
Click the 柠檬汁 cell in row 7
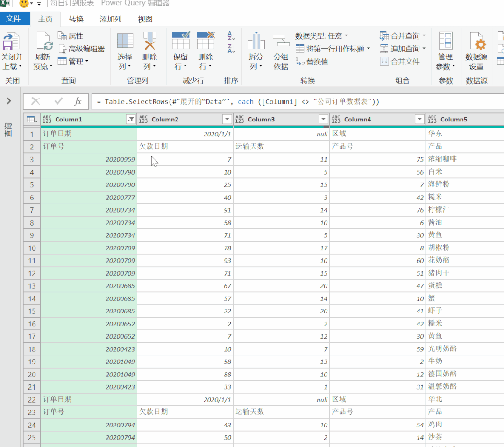(465, 210)
